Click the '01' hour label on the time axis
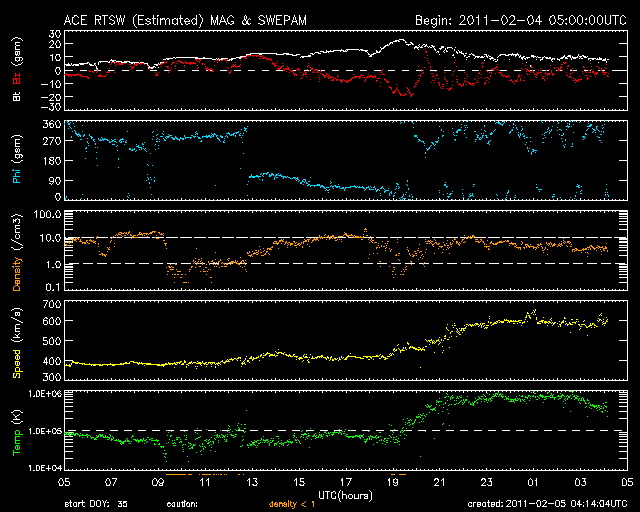Image resolution: width=640 pixels, height=512 pixels. click(533, 482)
